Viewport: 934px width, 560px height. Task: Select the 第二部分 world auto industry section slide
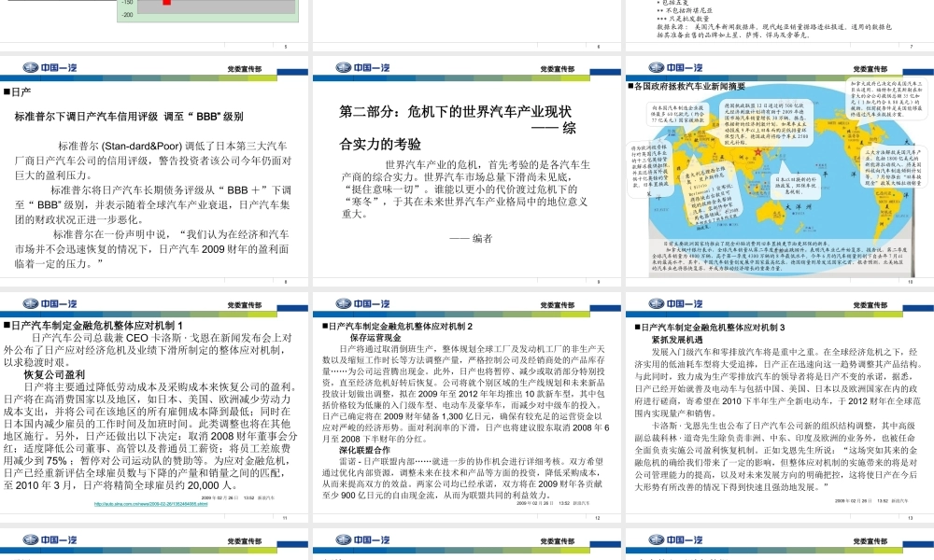tap(466, 167)
